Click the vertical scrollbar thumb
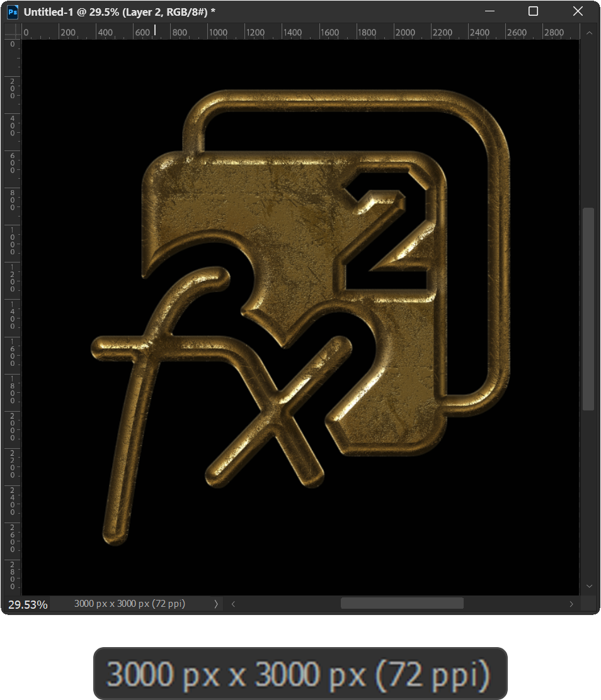Viewport: 601px width, 700px height. pyautogui.click(x=588, y=308)
